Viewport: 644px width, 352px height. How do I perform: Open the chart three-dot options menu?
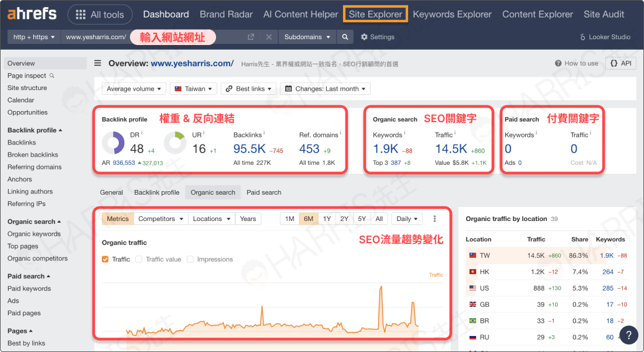pos(434,219)
